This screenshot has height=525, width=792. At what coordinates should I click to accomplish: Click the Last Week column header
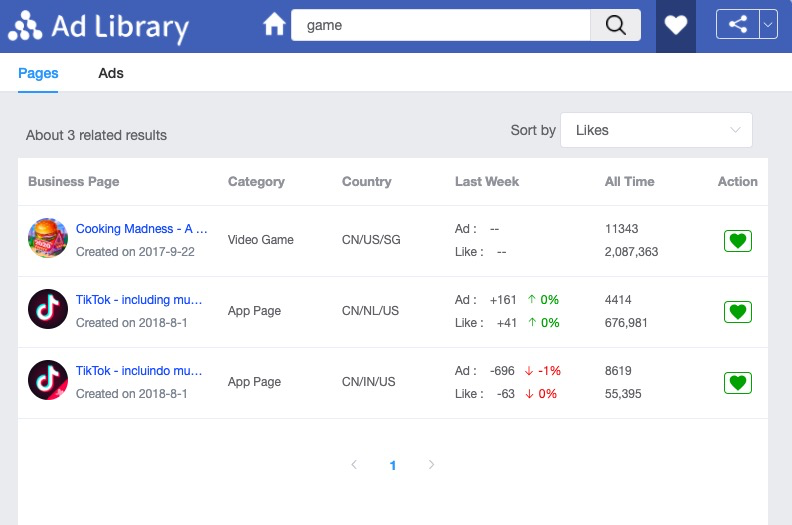[x=487, y=181]
